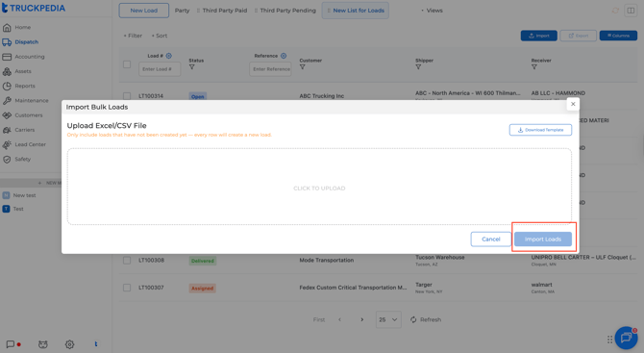Click the Enter Load # field
Screen dimensions: 644x353
160,69
